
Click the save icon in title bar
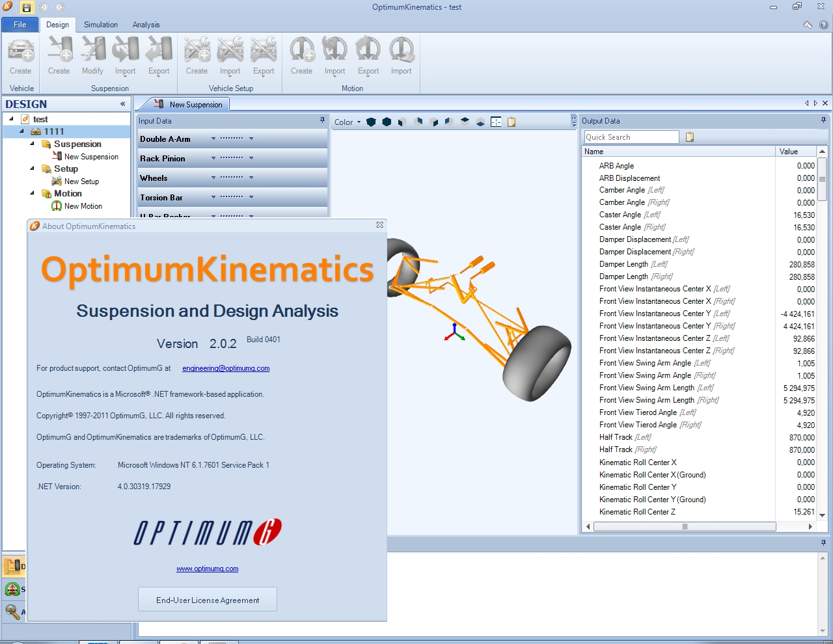[26, 8]
